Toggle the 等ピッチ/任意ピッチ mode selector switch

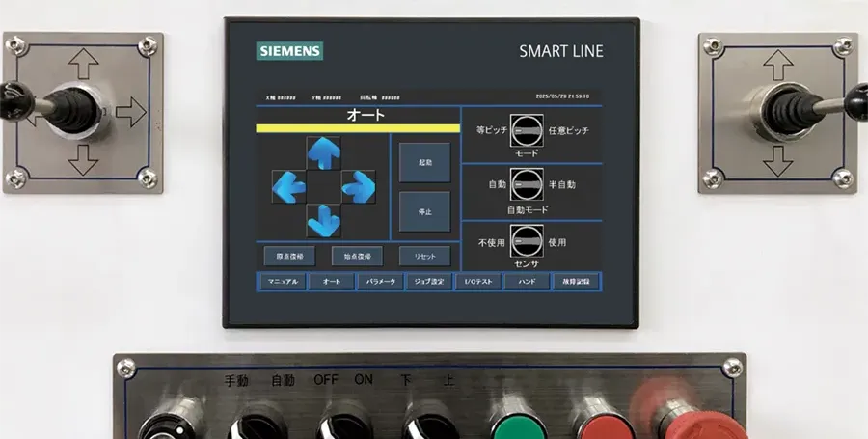pyautogui.click(x=527, y=130)
